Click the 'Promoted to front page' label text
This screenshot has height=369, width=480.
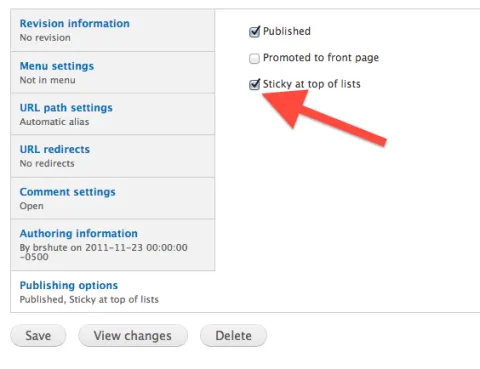(321, 58)
